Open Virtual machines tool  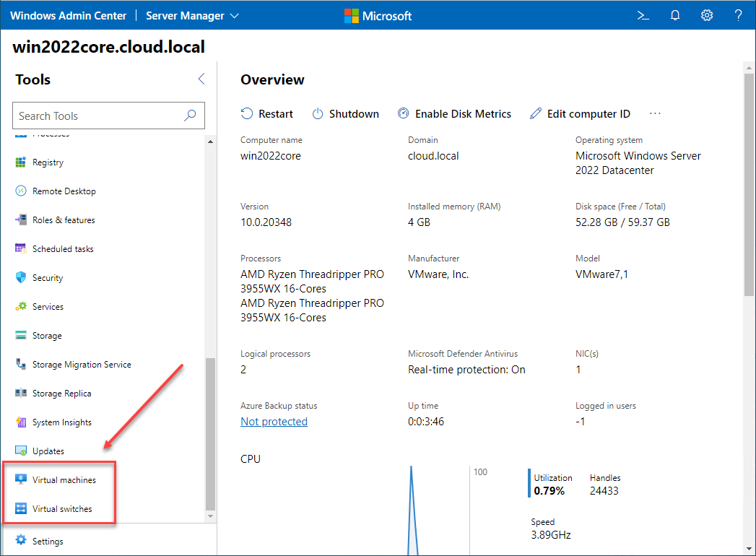click(x=64, y=479)
